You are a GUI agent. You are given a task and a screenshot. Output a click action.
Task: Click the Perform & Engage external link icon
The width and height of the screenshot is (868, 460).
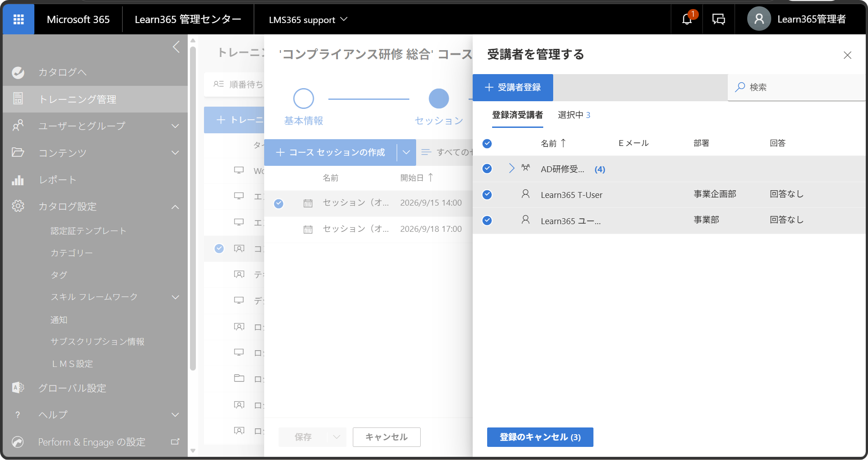click(175, 441)
